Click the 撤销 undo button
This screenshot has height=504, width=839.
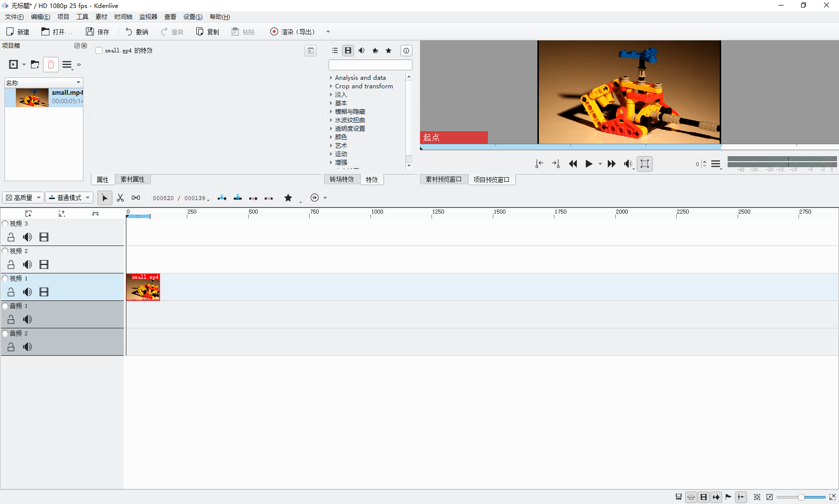tap(136, 32)
